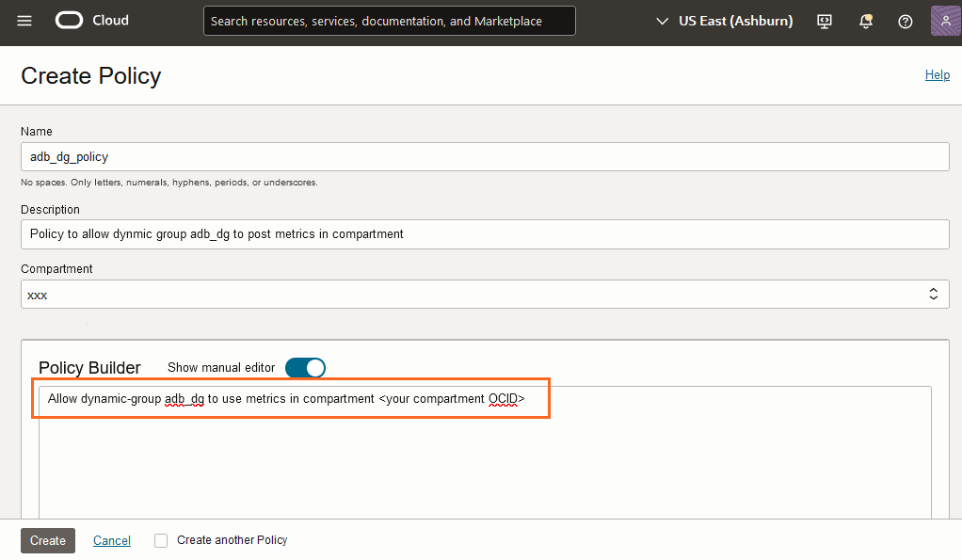The width and height of the screenshot is (962, 560).
Task: Click the notification badge on the bell
Action: coord(871,15)
